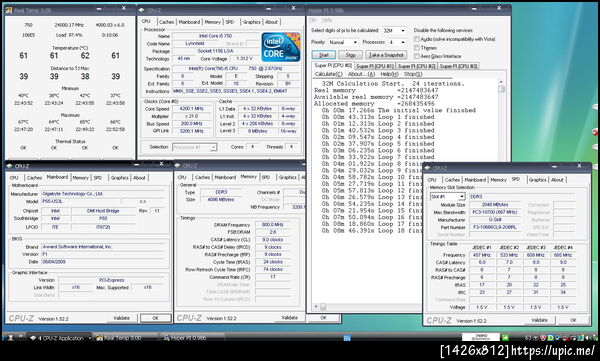Select the Graphics tab in the CPU-Z SPD window

coord(537,180)
